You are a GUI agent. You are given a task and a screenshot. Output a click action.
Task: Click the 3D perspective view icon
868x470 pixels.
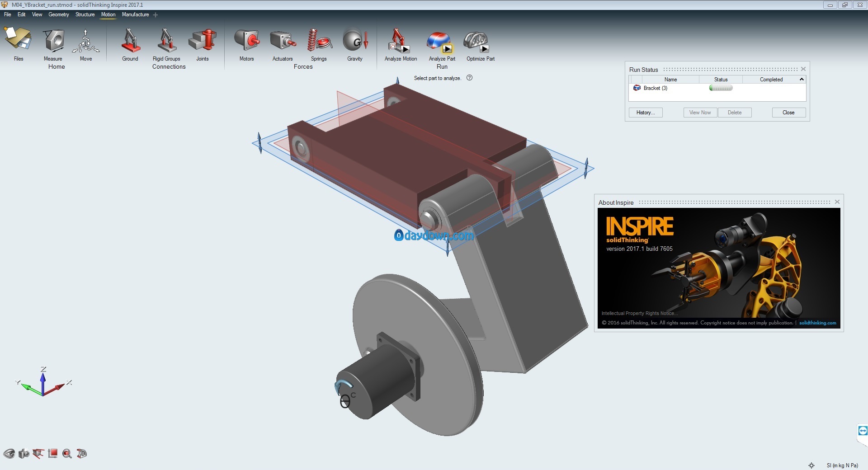(81, 453)
